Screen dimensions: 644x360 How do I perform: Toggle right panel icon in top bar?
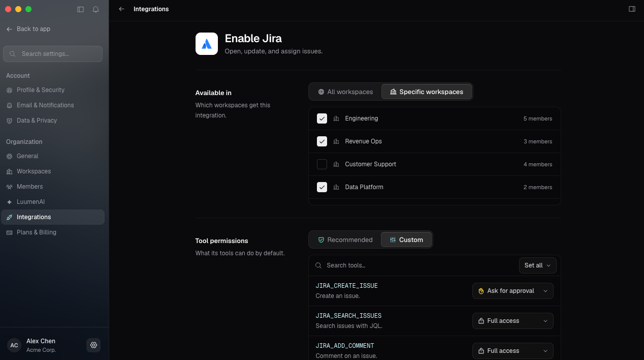click(x=632, y=9)
